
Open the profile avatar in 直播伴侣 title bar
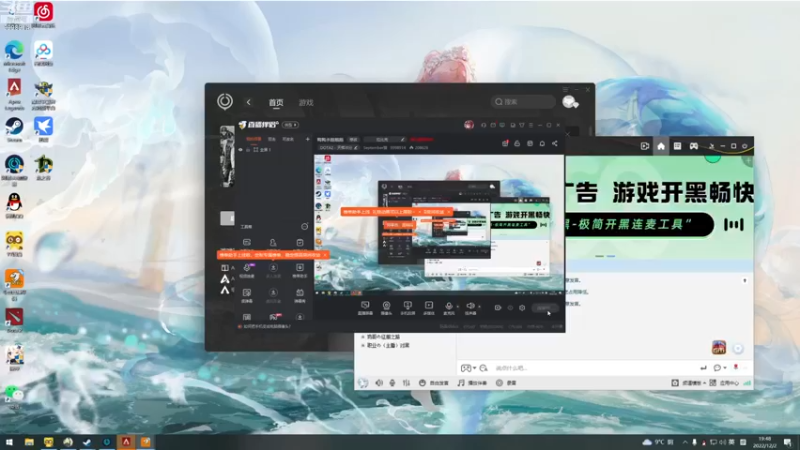(x=469, y=124)
